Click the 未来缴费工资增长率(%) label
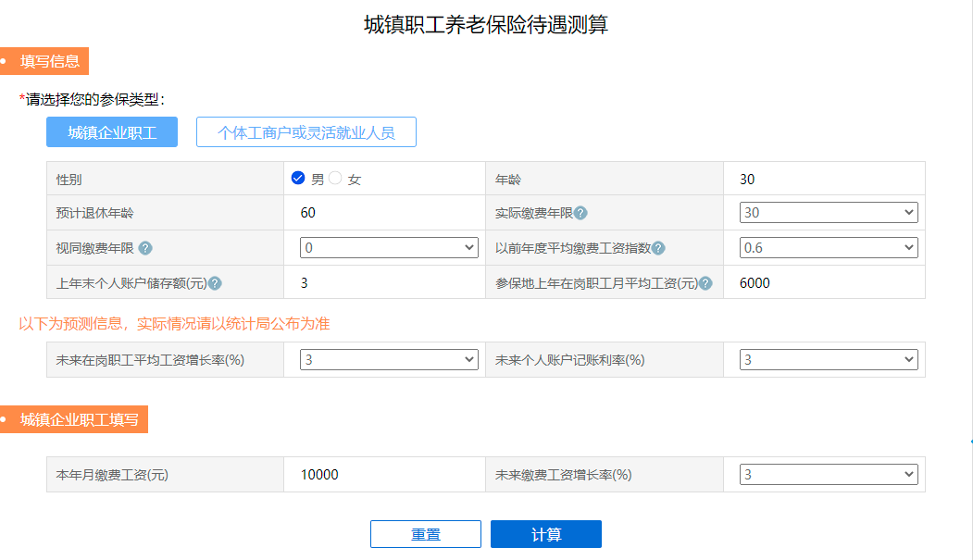 564,475
